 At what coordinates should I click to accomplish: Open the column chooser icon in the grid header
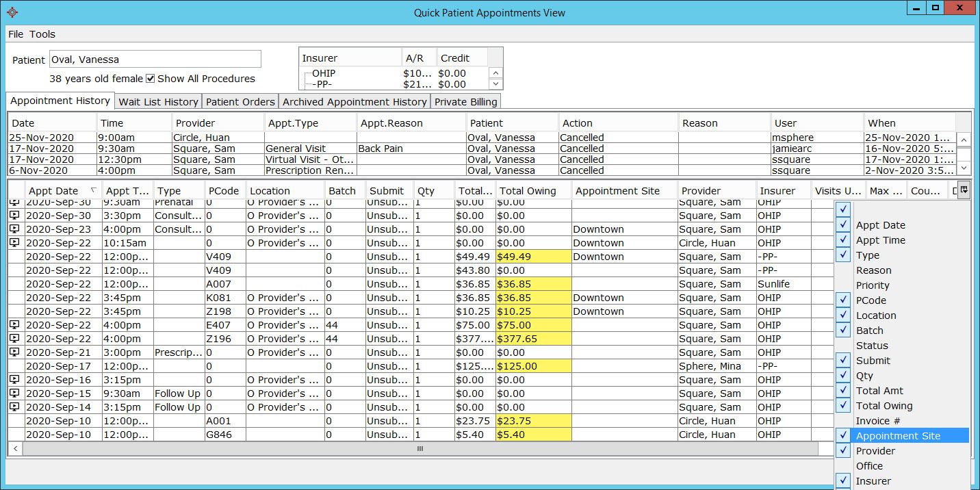click(x=964, y=190)
